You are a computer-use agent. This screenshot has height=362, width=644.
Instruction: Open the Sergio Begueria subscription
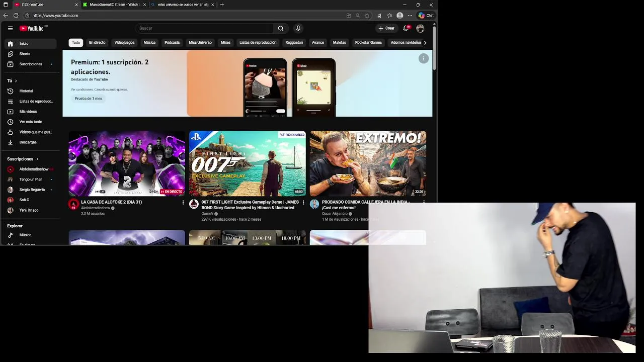pos(31,190)
